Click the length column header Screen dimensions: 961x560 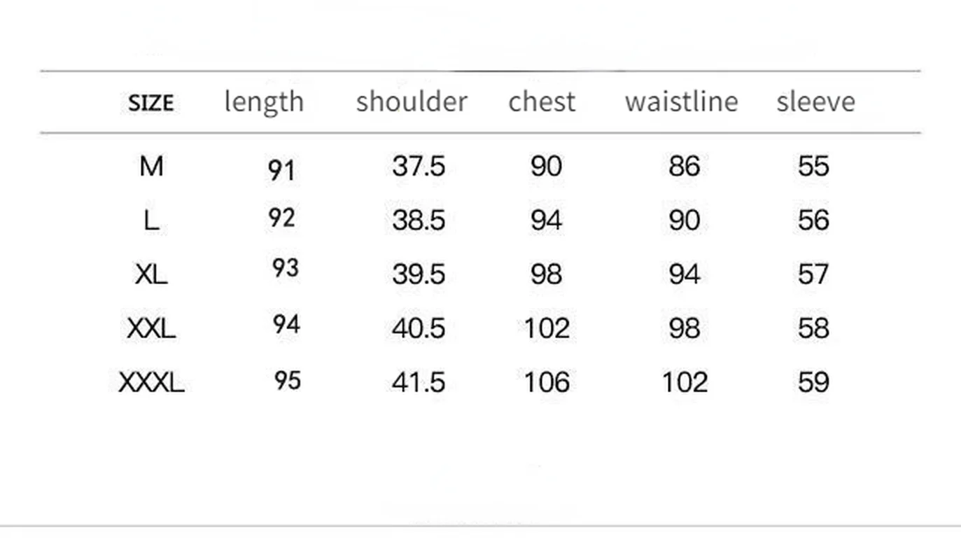264,102
